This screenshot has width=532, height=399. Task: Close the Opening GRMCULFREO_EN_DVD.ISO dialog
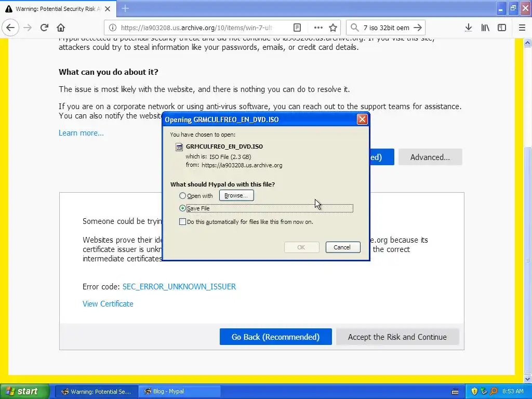362,119
